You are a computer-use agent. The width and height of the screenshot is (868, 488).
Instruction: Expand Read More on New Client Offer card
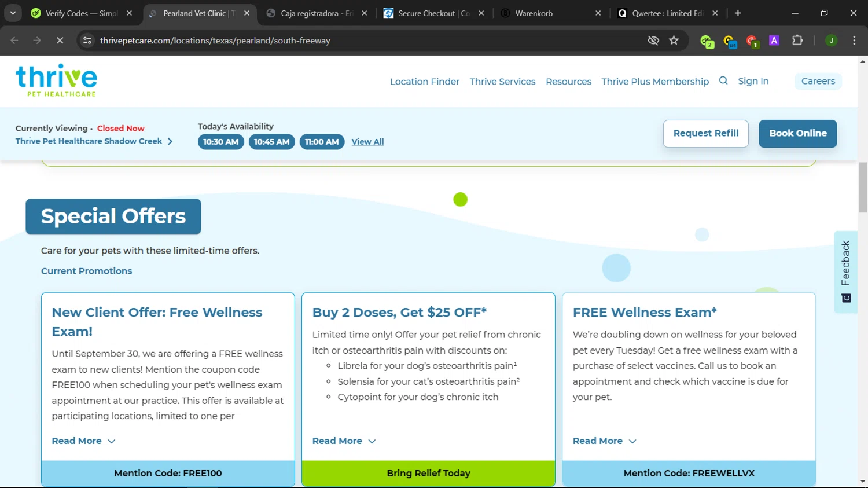coord(83,441)
